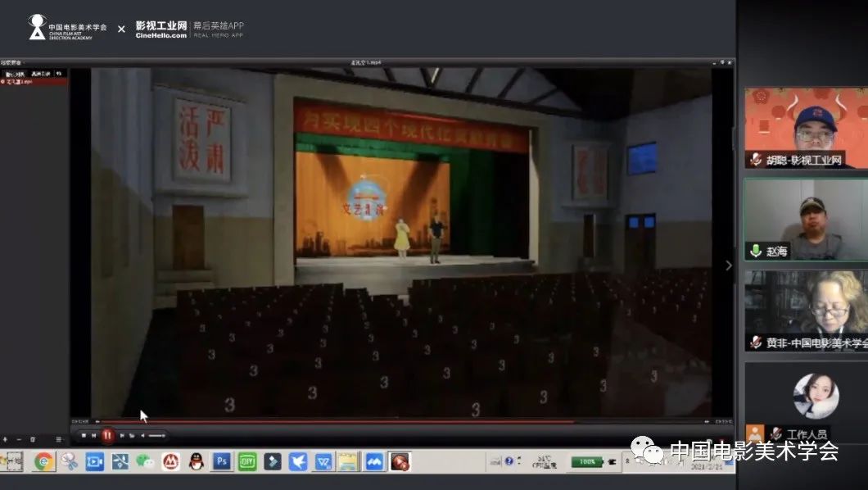Stop video playback in the player
Image resolution: width=868 pixels, height=490 pixels.
(84, 436)
